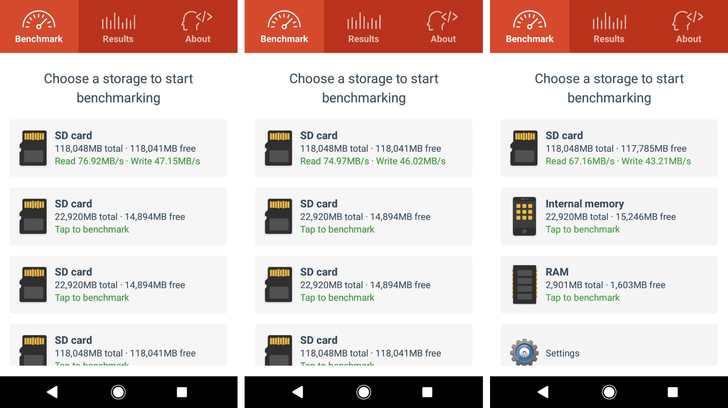This screenshot has height=408, width=728.
Task: Tap SD card icon with 67.16MB/s read
Action: coord(524,148)
